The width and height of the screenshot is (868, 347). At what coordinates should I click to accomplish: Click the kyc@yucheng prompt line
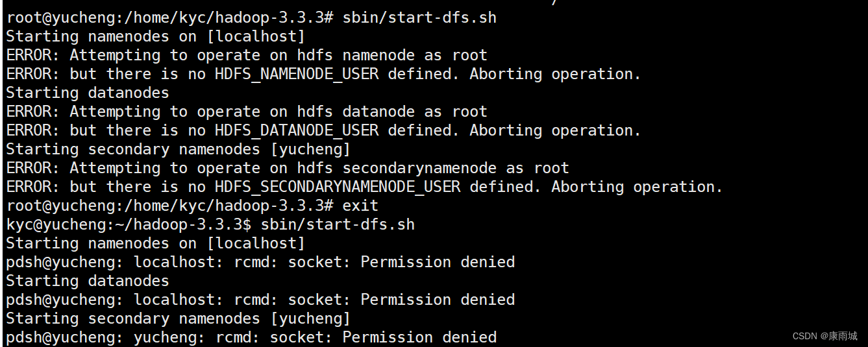(210, 224)
